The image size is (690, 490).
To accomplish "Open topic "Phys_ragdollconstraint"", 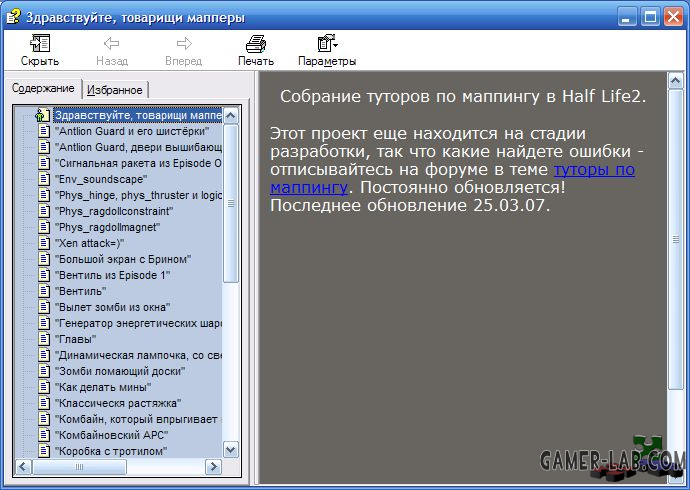I will tap(114, 211).
